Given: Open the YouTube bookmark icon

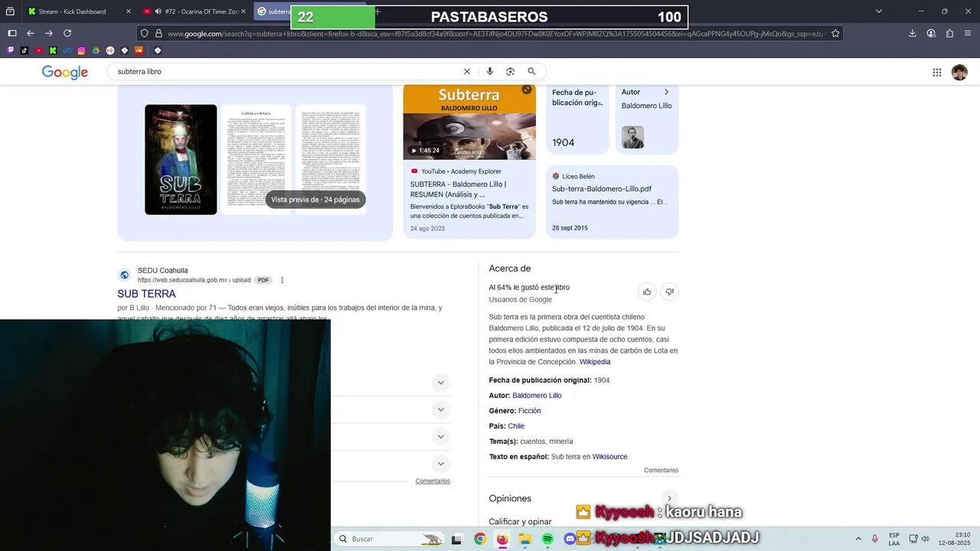Looking at the screenshot, I should coord(39,51).
